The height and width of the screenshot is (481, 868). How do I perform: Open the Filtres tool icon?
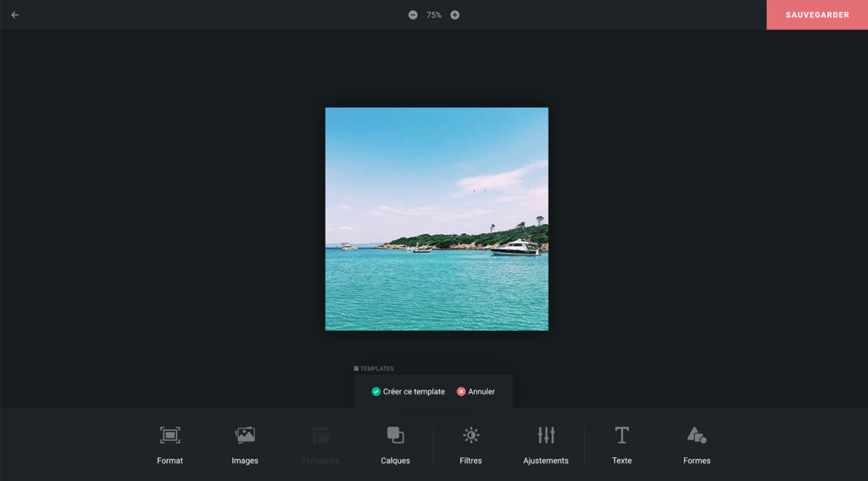[x=471, y=435]
